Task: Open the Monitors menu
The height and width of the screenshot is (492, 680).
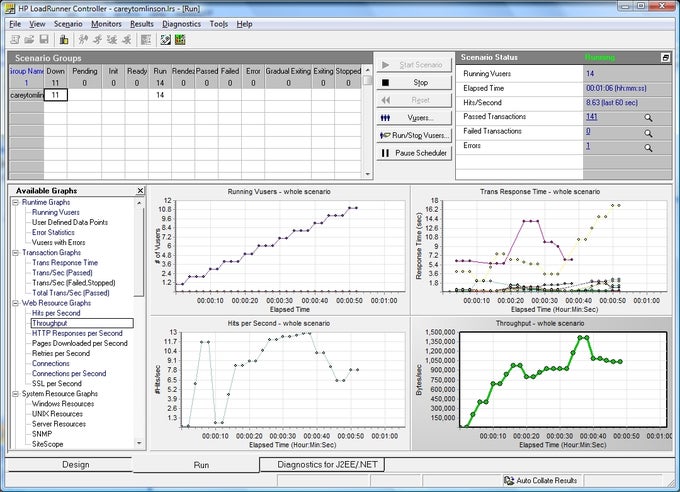Action: coord(107,22)
